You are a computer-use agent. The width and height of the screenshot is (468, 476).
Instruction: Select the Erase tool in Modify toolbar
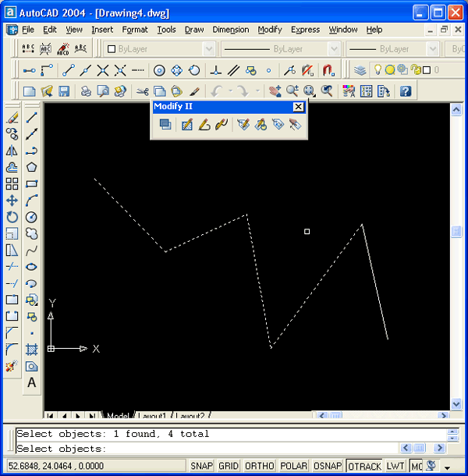(12, 118)
